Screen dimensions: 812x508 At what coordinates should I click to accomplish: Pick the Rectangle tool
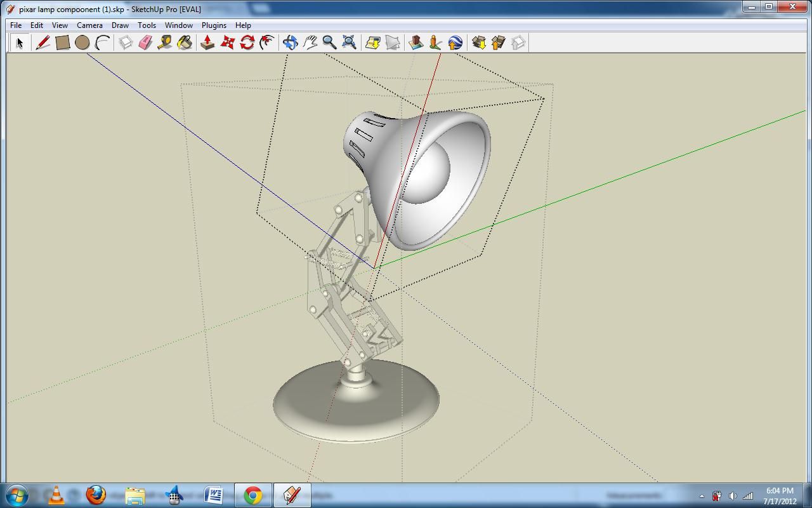tap(63, 42)
